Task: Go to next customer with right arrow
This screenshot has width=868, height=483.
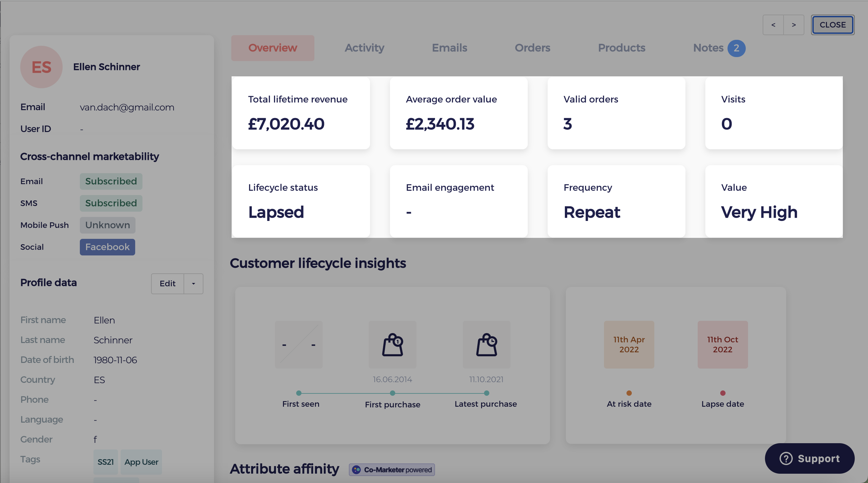Action: 794,25
